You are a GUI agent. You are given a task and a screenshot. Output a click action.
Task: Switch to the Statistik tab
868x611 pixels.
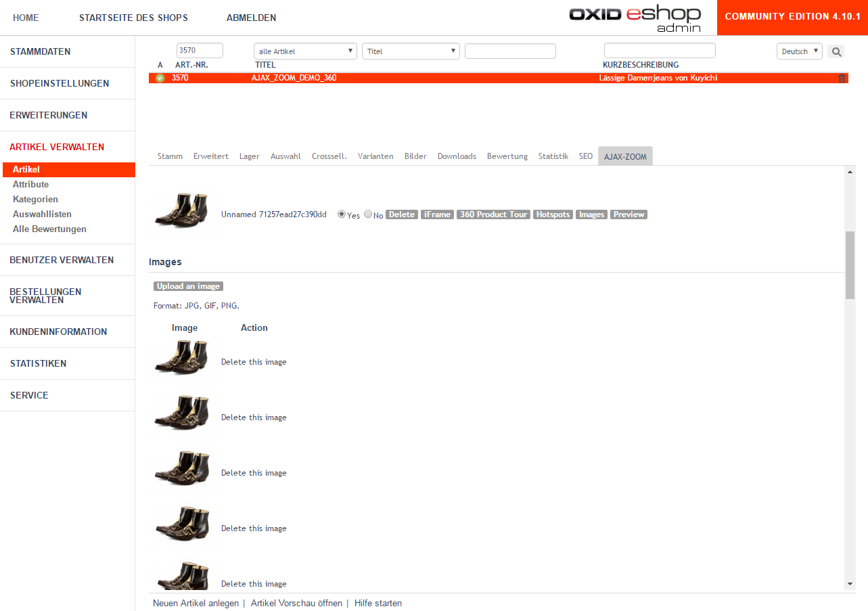pyautogui.click(x=553, y=156)
